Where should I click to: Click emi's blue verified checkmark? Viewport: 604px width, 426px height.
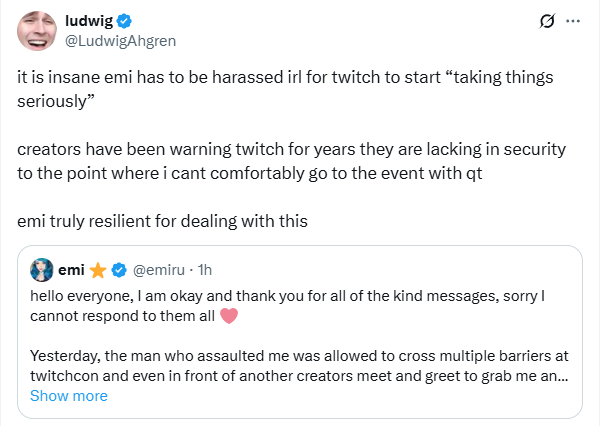click(118, 270)
